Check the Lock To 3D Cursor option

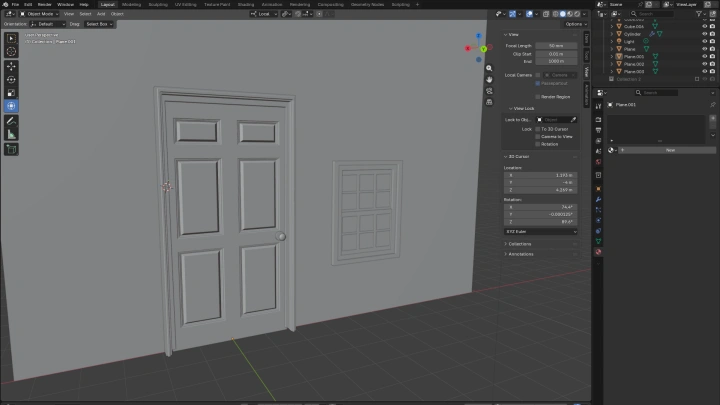pyautogui.click(x=538, y=129)
